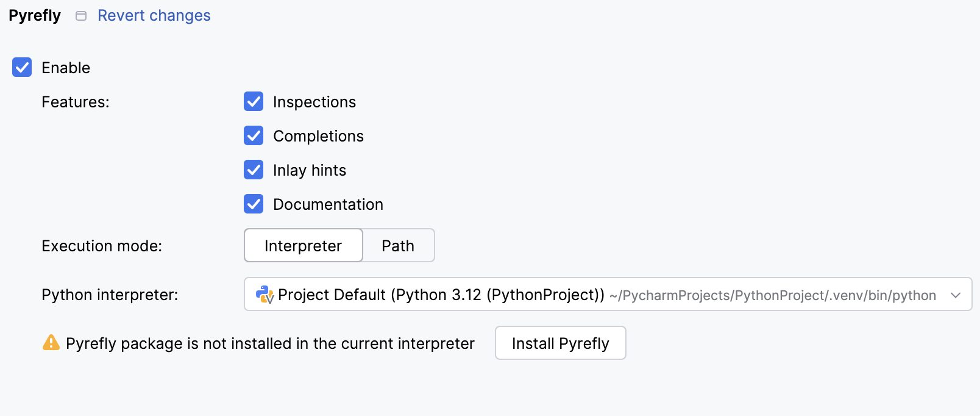
Task: Switch execution mode to Path
Action: 397,245
